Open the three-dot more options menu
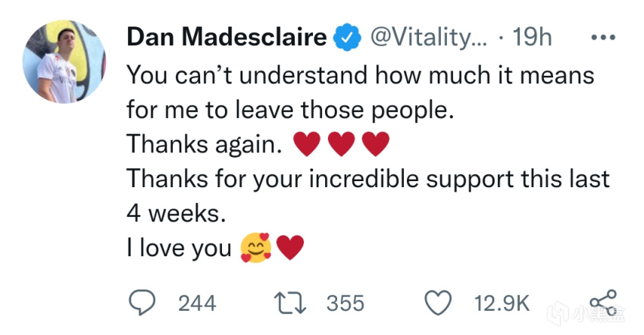644x335 pixels. pos(602,38)
